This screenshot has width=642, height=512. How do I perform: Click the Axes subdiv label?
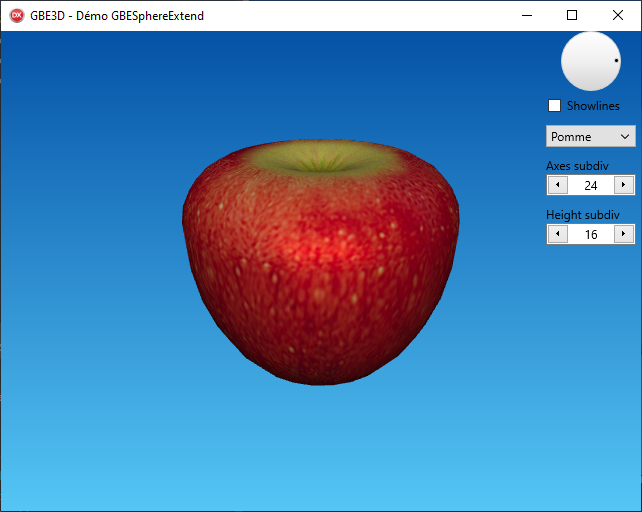(577, 166)
